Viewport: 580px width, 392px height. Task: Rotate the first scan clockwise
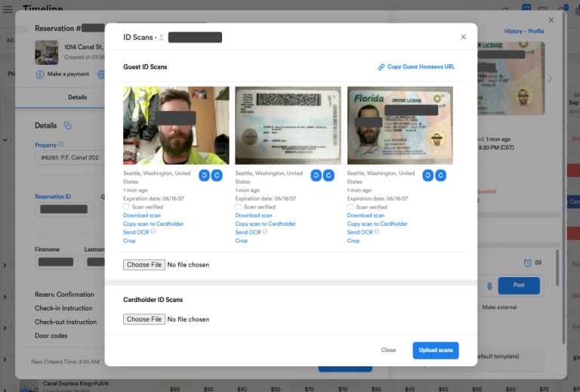(x=217, y=175)
